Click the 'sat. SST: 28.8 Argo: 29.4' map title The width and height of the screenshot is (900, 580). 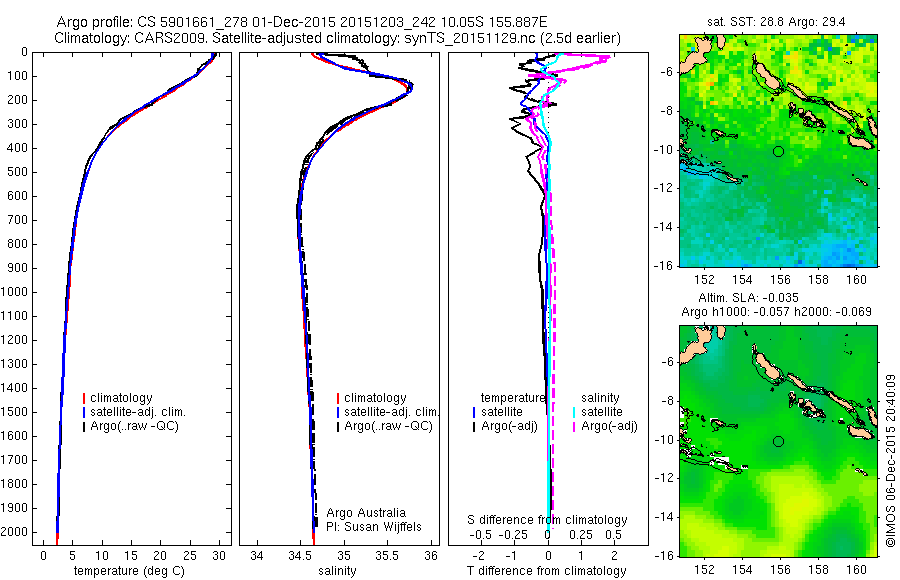pos(776,22)
